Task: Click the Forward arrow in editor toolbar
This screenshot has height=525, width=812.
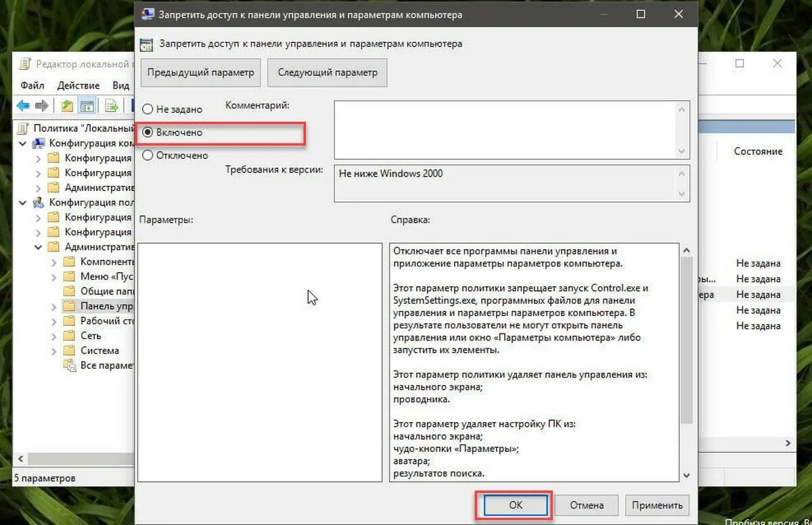Action: point(42,106)
